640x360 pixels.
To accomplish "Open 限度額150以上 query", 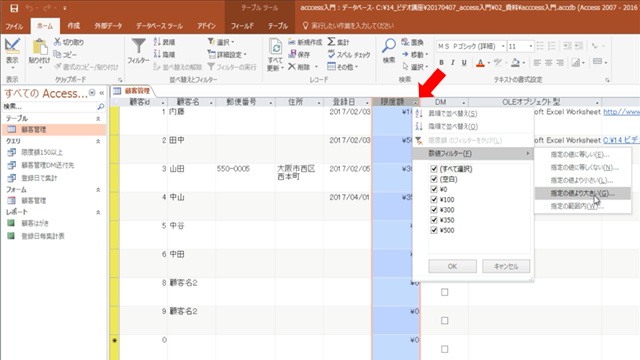I will point(42,152).
